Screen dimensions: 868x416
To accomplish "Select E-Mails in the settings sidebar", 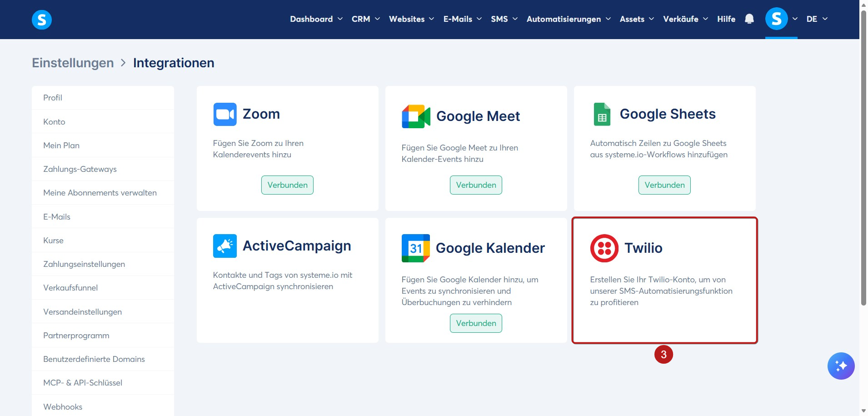I will (103, 217).
